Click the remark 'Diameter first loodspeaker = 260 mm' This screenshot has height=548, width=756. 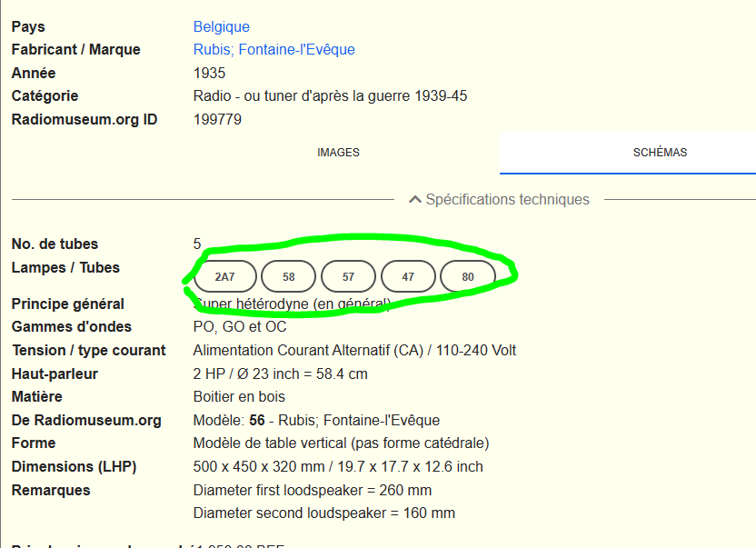tap(313, 490)
